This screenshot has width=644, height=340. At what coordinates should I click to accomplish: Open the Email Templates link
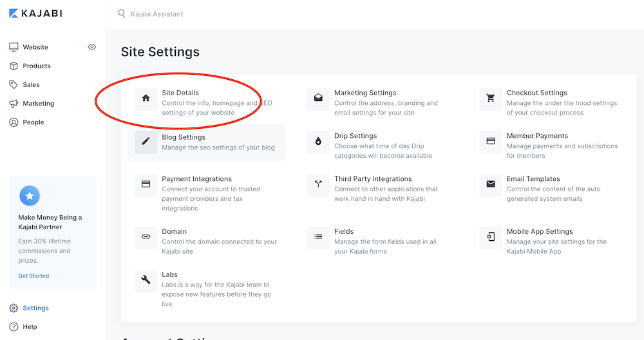pos(533,179)
